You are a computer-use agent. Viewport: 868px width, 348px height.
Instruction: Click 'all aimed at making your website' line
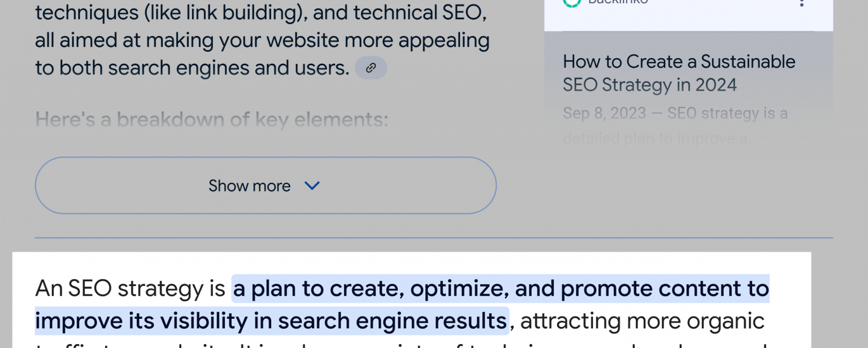262,40
